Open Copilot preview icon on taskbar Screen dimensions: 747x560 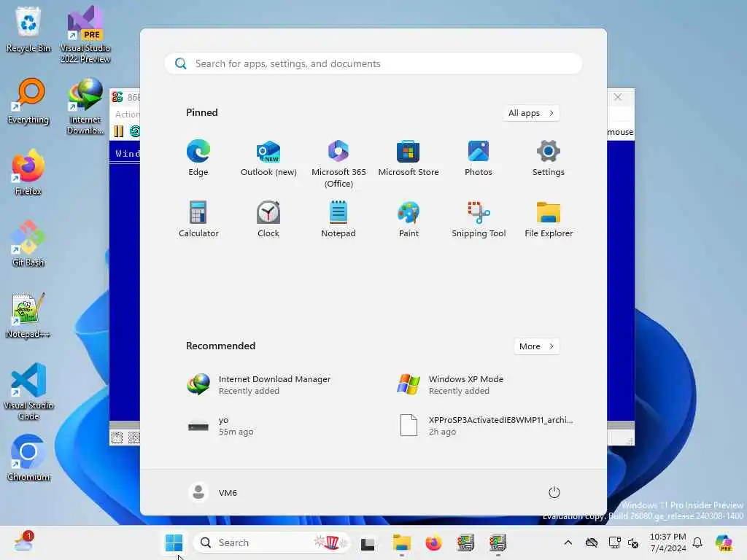(x=724, y=542)
